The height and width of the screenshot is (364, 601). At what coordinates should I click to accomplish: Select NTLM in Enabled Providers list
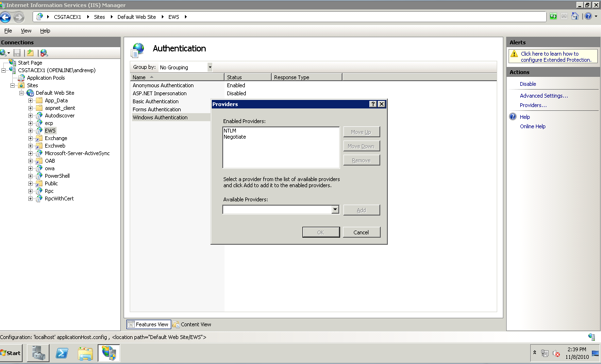pyautogui.click(x=230, y=131)
